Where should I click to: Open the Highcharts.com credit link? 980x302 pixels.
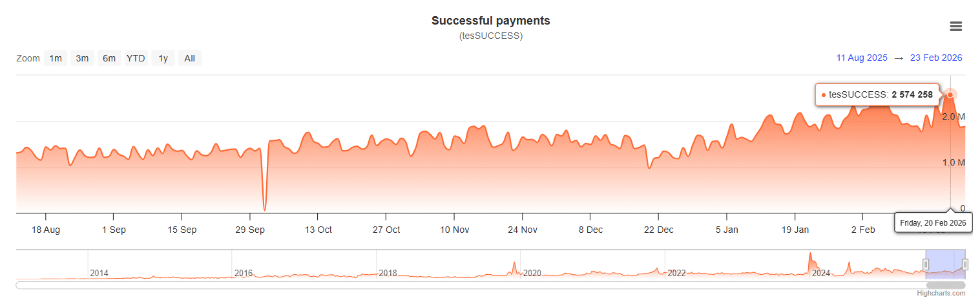point(941,294)
